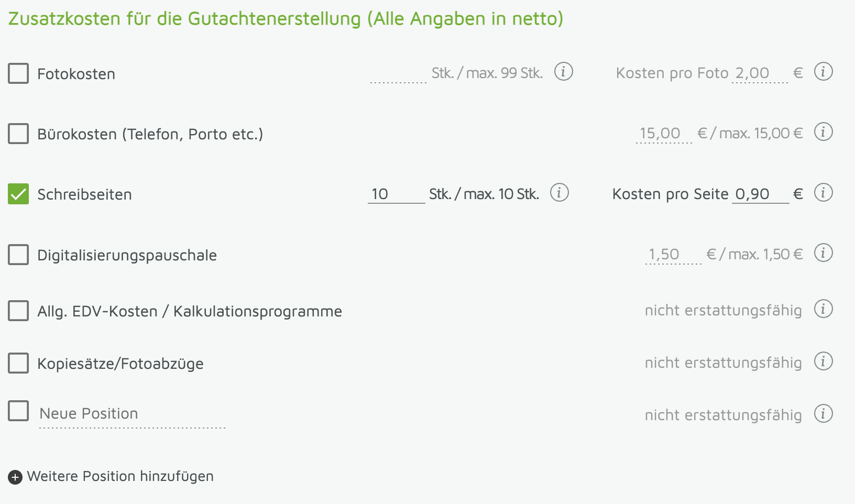Edit the Kosten pro Seite 0,90 field

(x=760, y=194)
